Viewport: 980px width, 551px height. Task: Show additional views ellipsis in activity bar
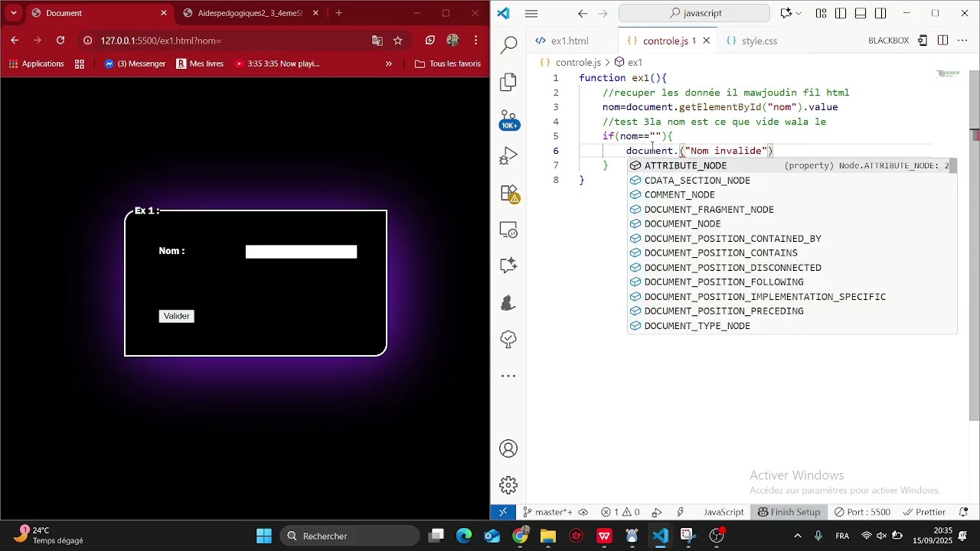tap(509, 376)
